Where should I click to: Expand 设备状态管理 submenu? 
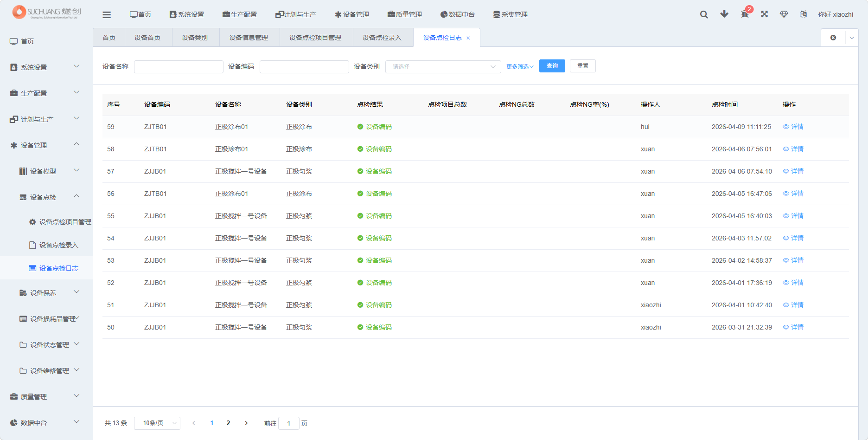pyautogui.click(x=46, y=345)
